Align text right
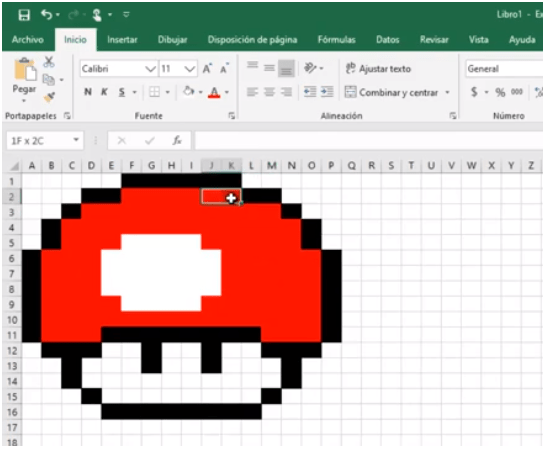This screenshot has width=543, height=453. click(x=286, y=92)
